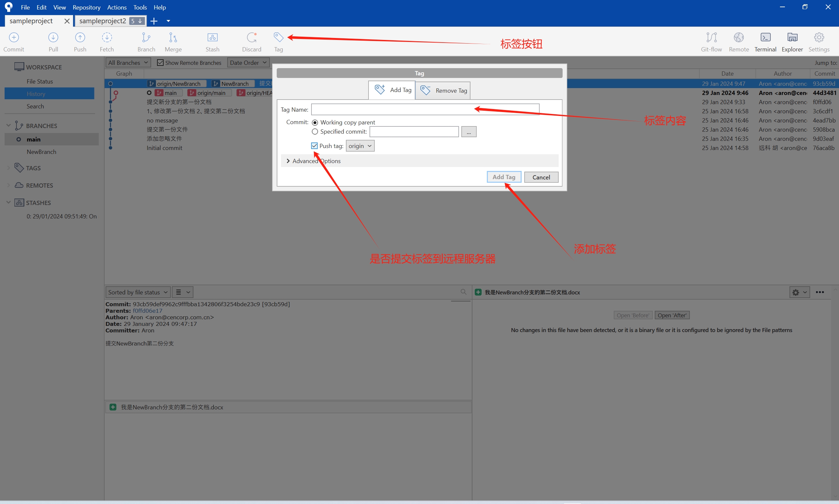This screenshot has height=504, width=839.
Task: Uncheck the Push tag checkbox
Action: 314,146
